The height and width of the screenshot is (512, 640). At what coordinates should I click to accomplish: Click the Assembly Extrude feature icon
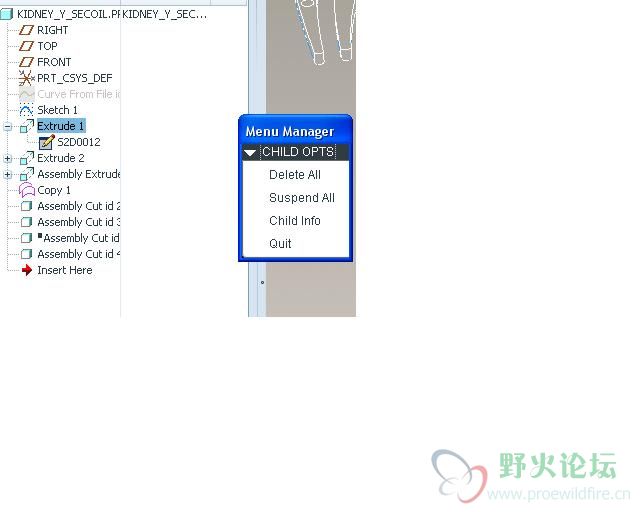27,174
